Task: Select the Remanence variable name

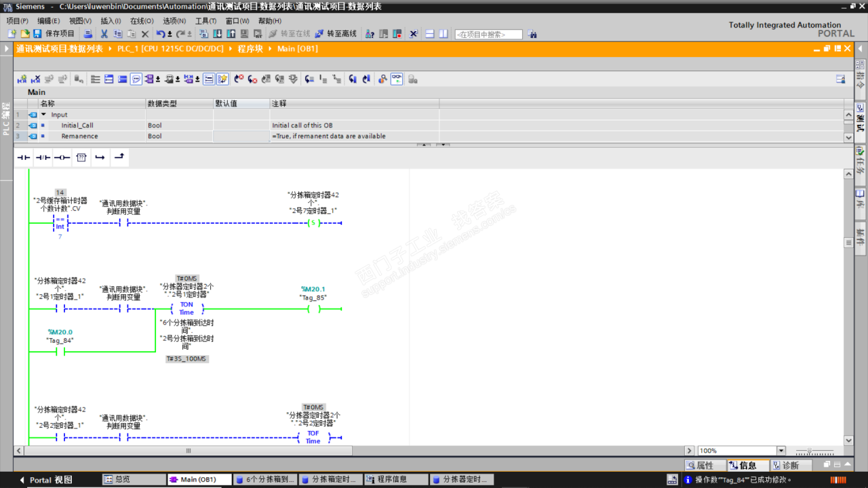Action: [x=79, y=136]
